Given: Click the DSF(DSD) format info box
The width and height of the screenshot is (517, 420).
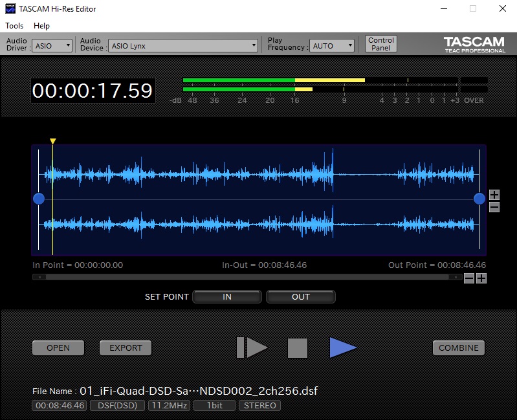Looking at the screenshot, I should (x=117, y=405).
